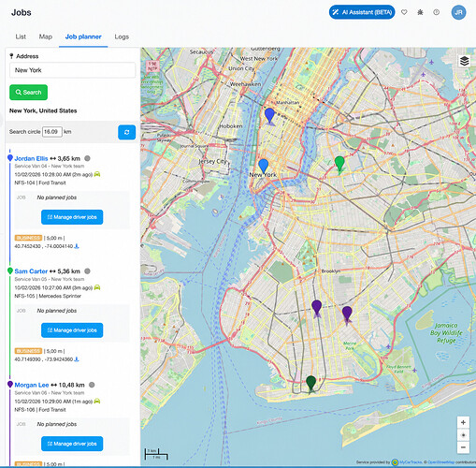The width and height of the screenshot is (476, 468).
Task: Click grey status dot next to Sam Carter
Action: pos(87,271)
